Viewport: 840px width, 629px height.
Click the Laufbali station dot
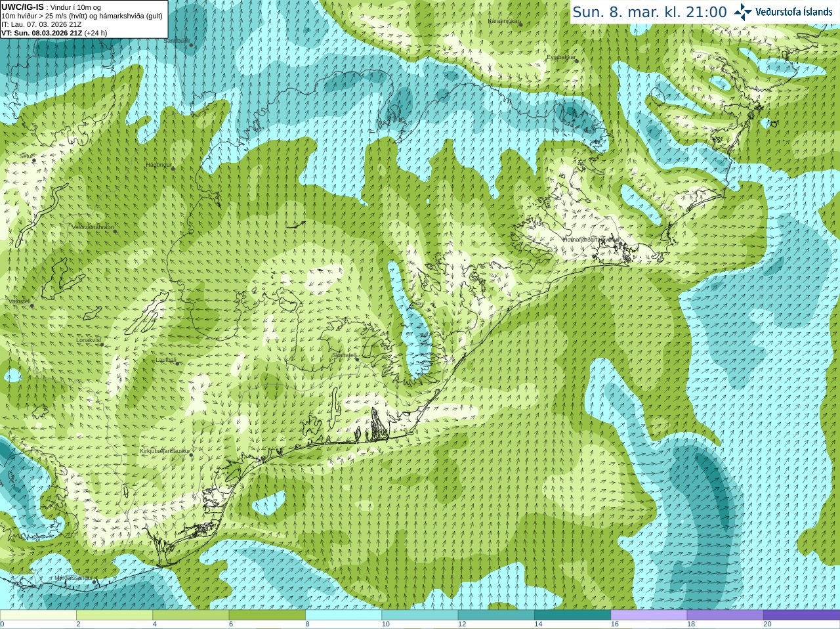(x=177, y=363)
